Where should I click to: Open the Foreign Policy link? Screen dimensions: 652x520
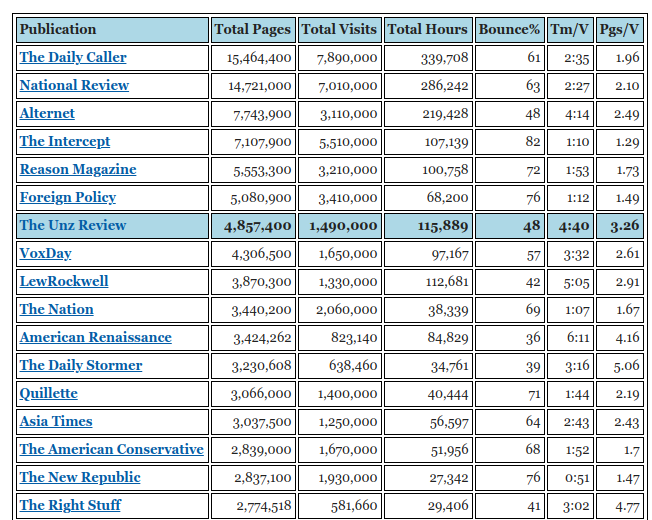pos(68,197)
